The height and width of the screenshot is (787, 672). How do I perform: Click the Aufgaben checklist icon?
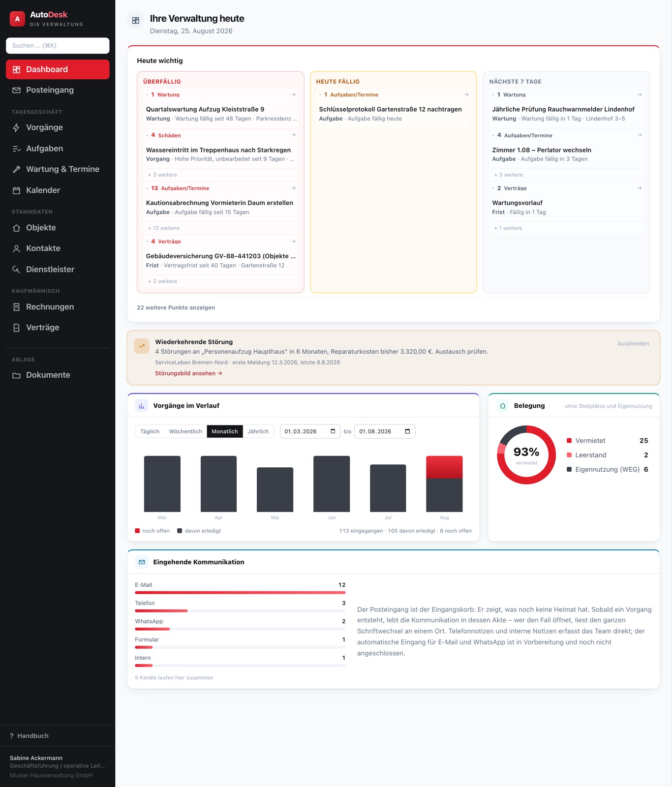[x=16, y=149]
